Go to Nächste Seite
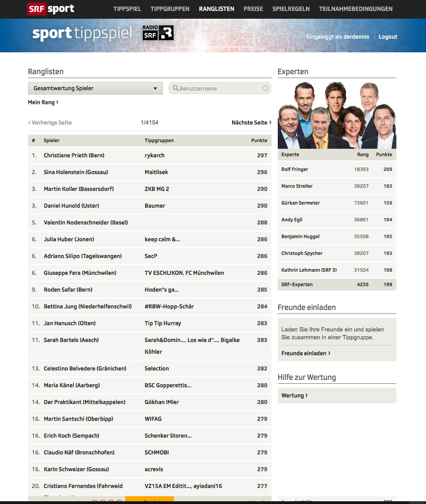426x504 pixels. pos(252,123)
